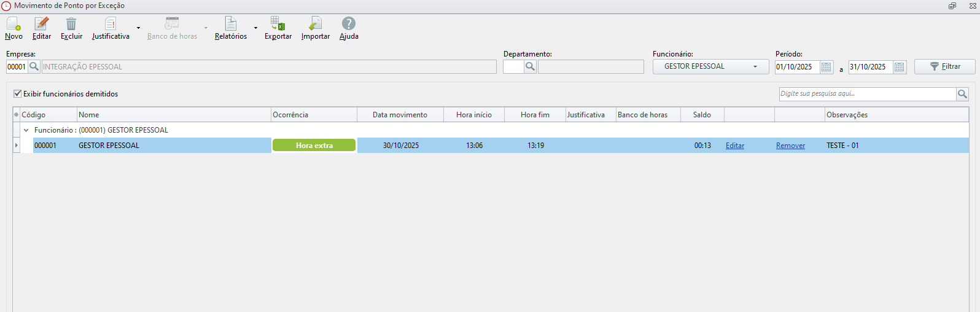Select the TESTE - 01 observation cell
The height and width of the screenshot is (312, 980).
click(896, 146)
